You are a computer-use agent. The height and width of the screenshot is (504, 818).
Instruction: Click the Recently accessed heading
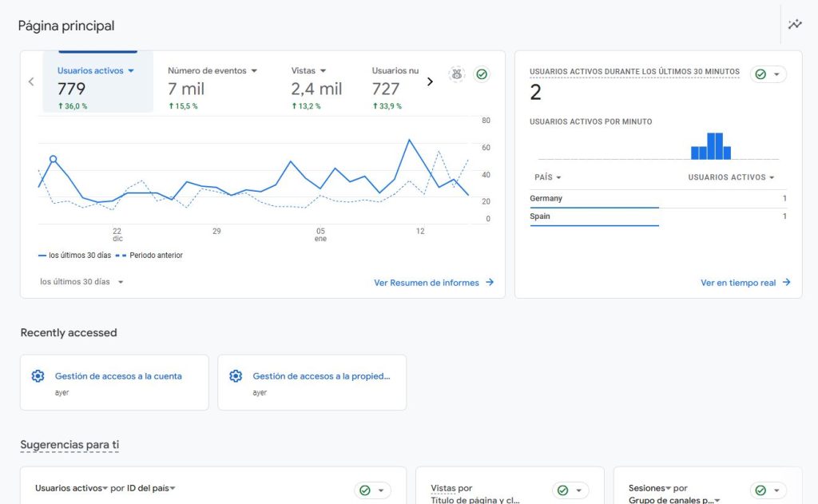click(69, 332)
